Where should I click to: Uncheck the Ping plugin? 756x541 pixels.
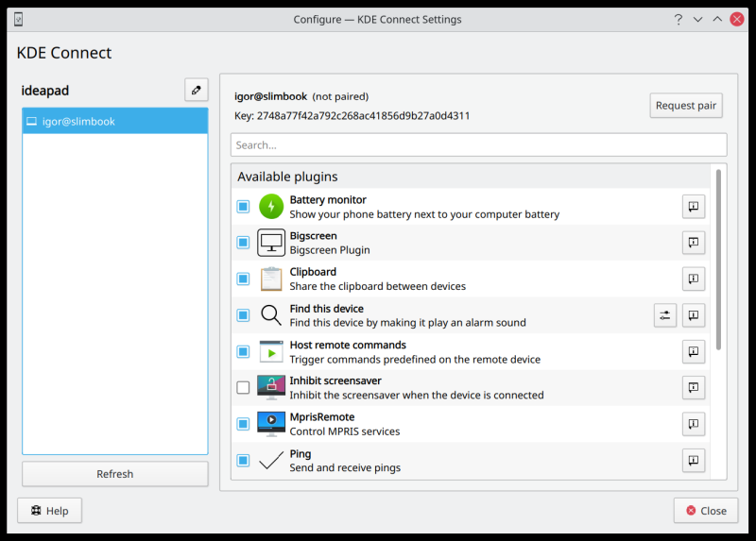(243, 461)
